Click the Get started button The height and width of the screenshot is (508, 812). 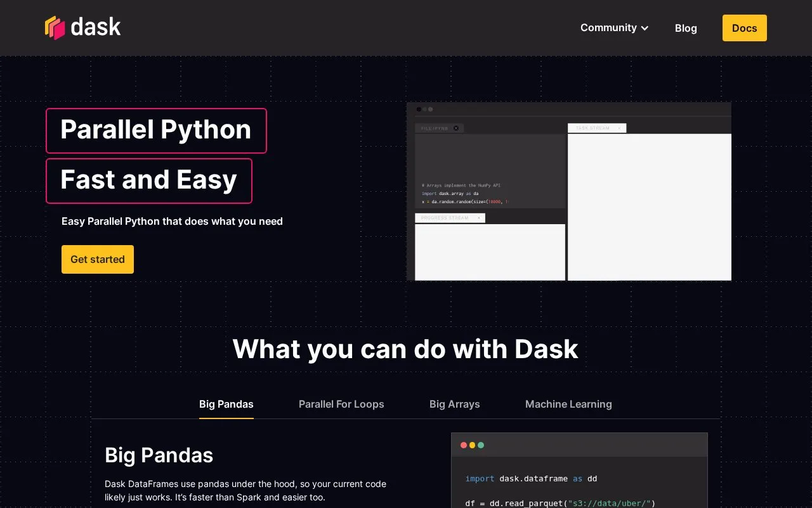click(98, 259)
